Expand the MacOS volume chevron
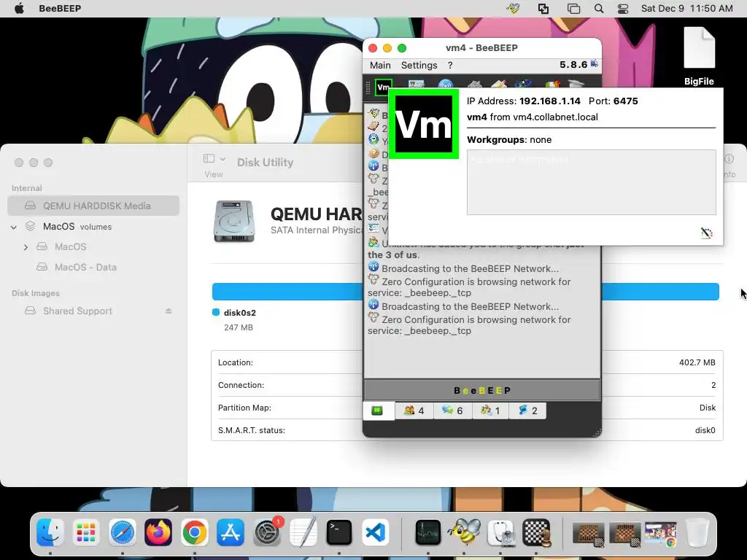Screen dimensions: 747x560 pos(26,247)
